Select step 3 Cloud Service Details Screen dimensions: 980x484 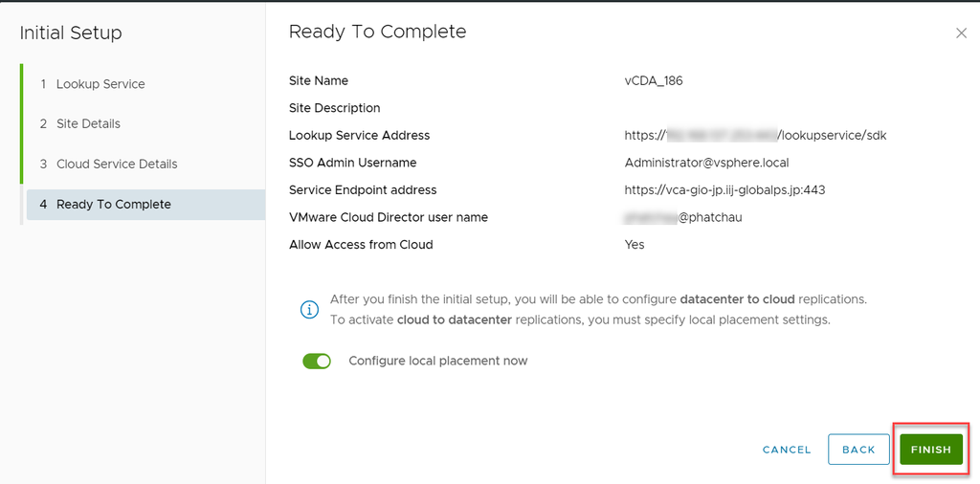pyautogui.click(x=117, y=165)
